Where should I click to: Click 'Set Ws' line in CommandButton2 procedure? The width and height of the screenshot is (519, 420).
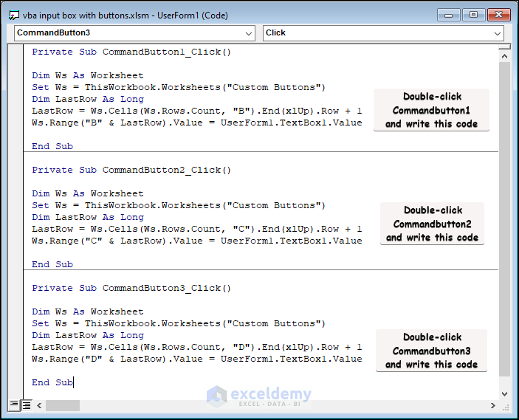179,205
